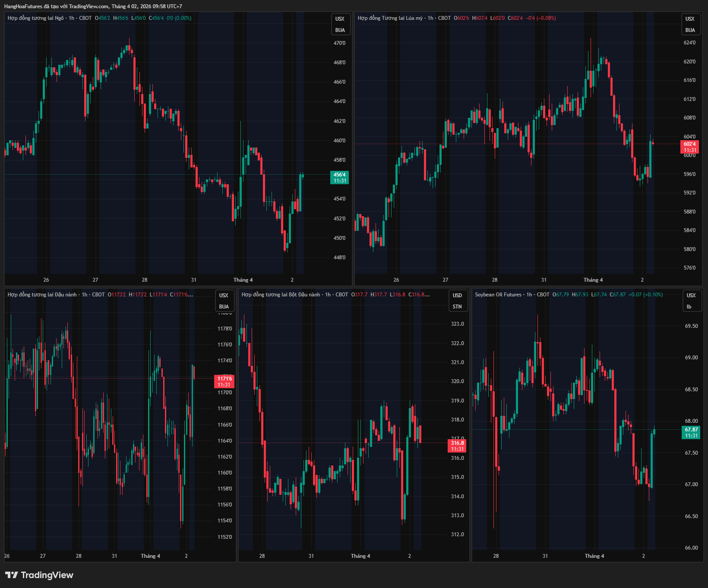The width and height of the screenshot is (708, 588).
Task: Click the green 456'4 last price tag on the corn chart
Action: (x=340, y=178)
